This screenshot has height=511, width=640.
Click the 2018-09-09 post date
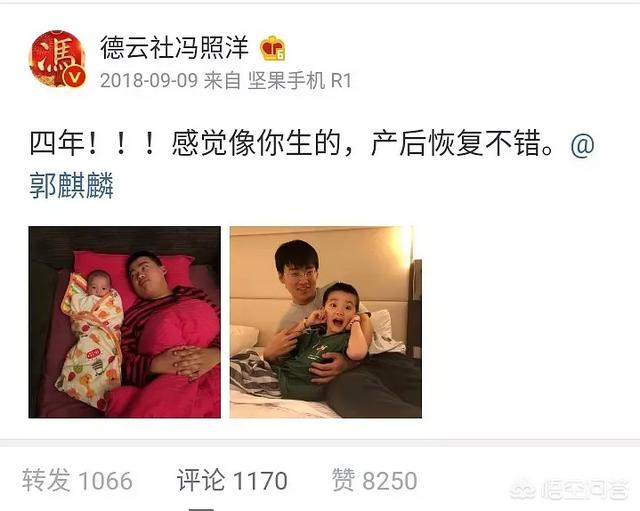[x=149, y=80]
